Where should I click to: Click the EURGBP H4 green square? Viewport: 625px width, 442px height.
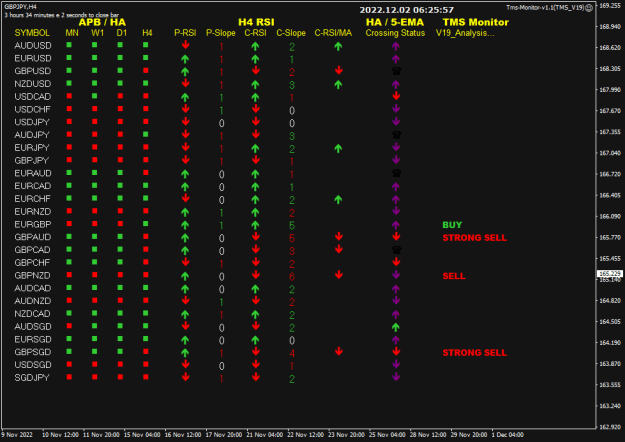click(145, 224)
